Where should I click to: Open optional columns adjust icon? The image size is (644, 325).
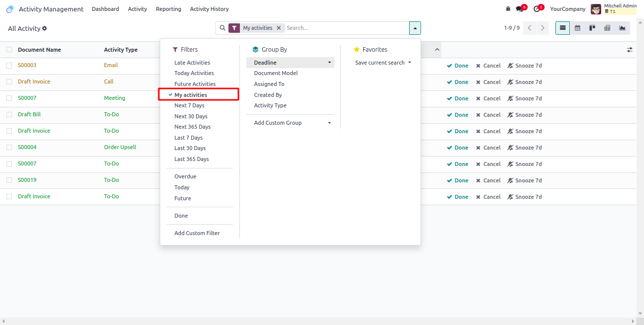630,50
